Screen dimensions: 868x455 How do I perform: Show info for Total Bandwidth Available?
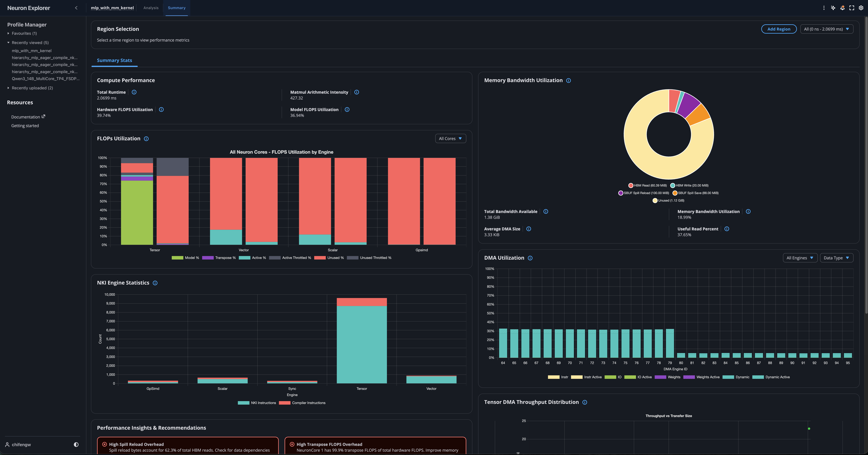click(546, 212)
